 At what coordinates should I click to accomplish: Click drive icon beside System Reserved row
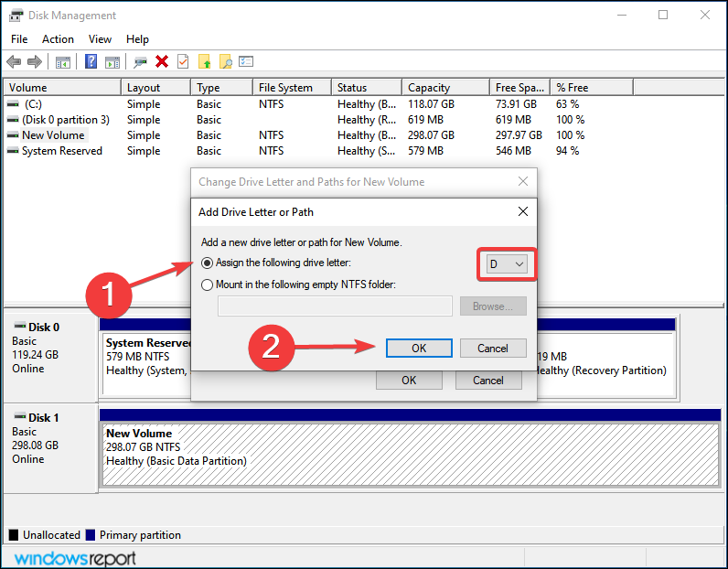[13, 151]
